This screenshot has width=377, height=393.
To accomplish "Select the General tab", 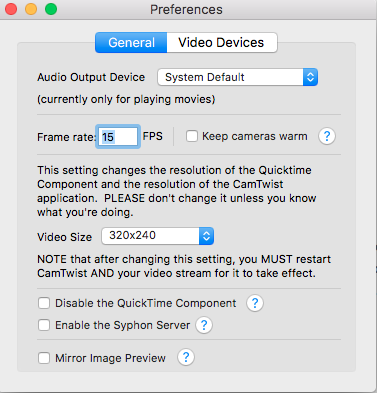I will 131,43.
